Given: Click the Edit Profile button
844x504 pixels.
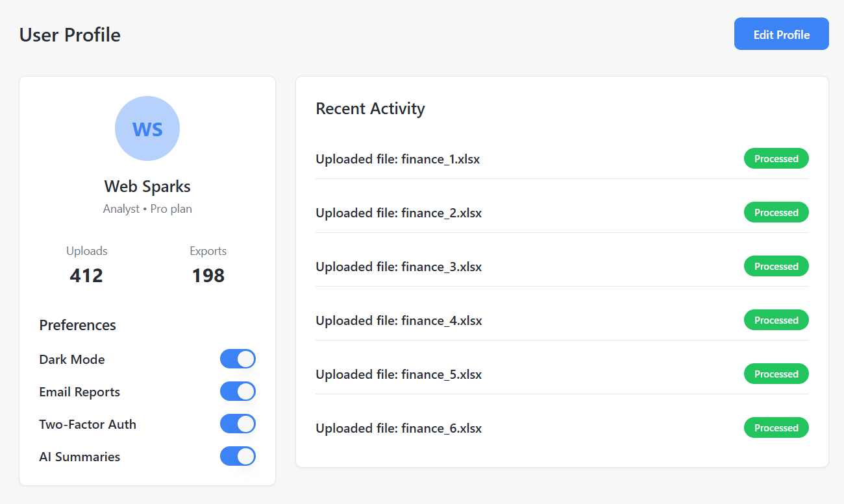Looking at the screenshot, I should 781,34.
